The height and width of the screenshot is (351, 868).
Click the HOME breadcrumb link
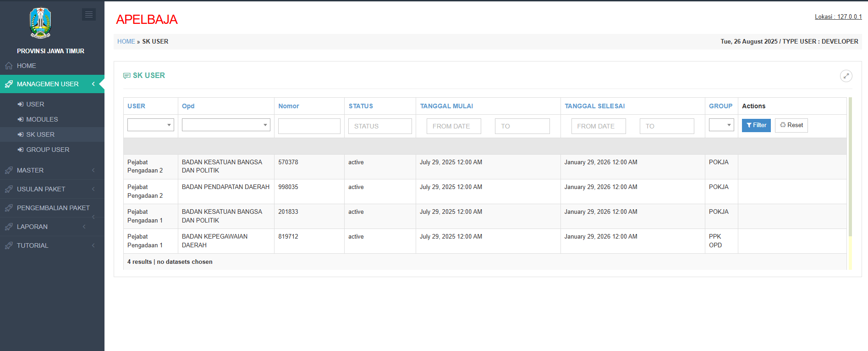point(126,41)
